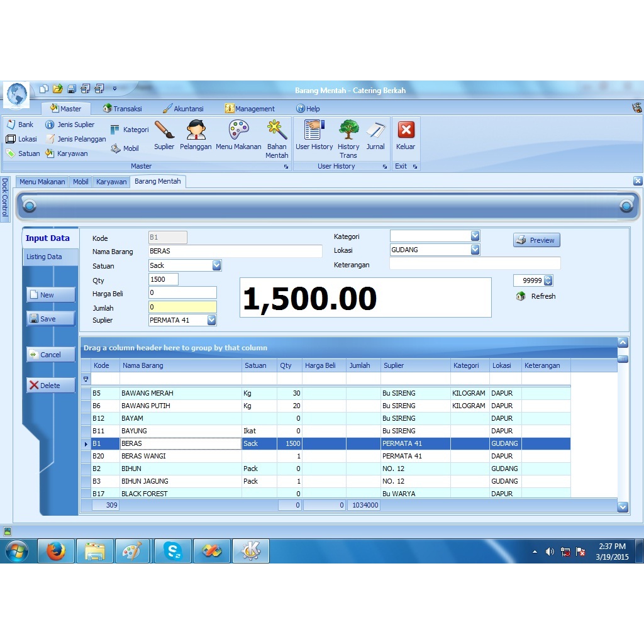The width and height of the screenshot is (644, 644).
Task: Select the Bahan Mentah icon
Action: coord(277,135)
